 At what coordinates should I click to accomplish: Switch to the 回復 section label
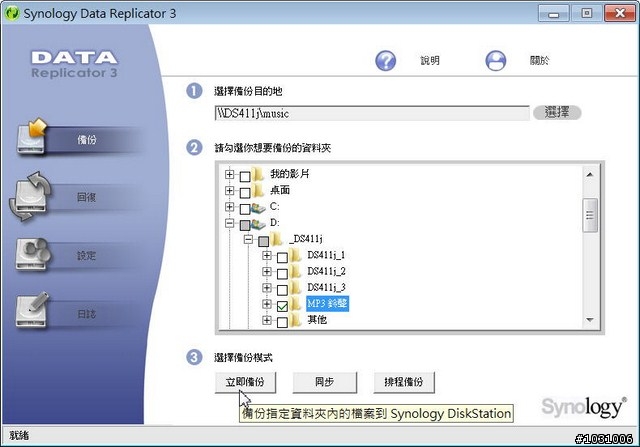pos(87,198)
